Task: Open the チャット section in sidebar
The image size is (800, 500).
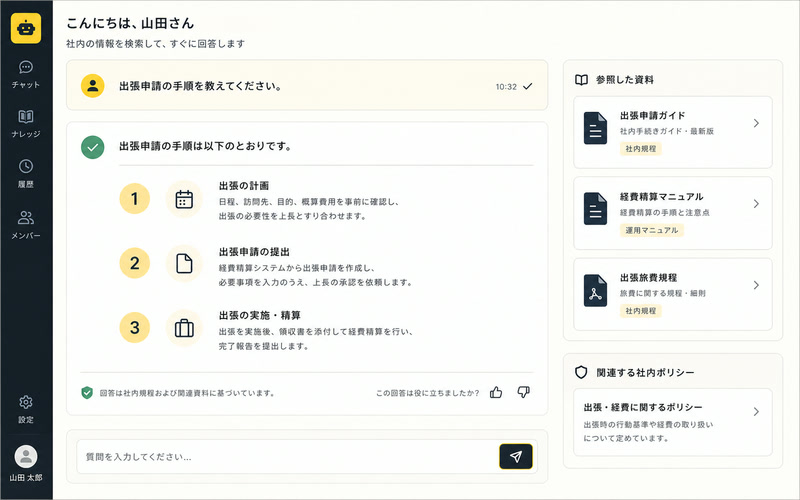Action: coord(26,74)
